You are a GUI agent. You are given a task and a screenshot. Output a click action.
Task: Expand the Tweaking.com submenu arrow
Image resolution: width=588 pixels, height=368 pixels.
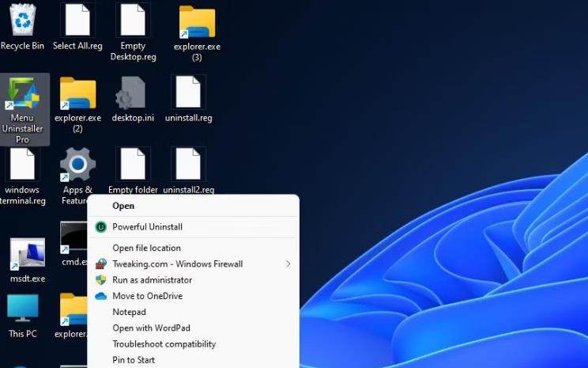(288, 264)
